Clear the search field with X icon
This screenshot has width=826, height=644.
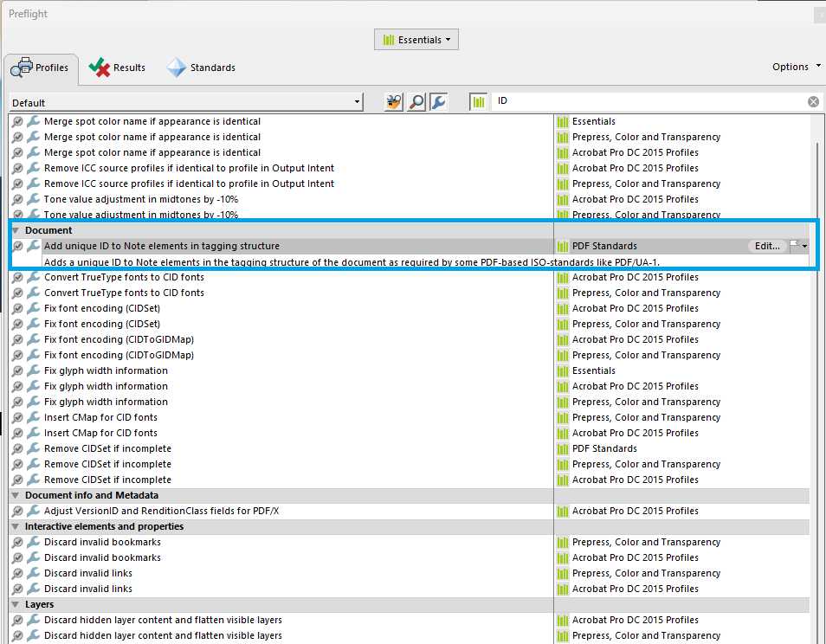pos(813,102)
